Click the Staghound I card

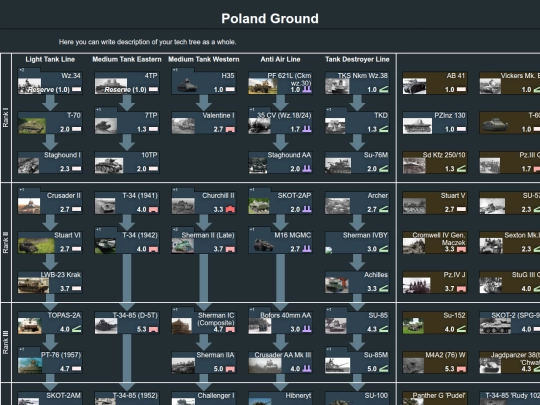50,162
